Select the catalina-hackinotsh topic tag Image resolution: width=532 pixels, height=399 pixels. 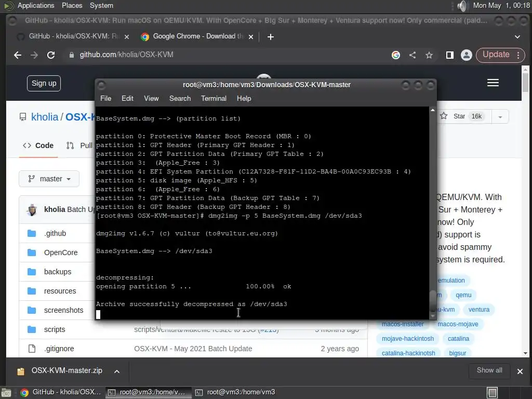tap(408, 353)
